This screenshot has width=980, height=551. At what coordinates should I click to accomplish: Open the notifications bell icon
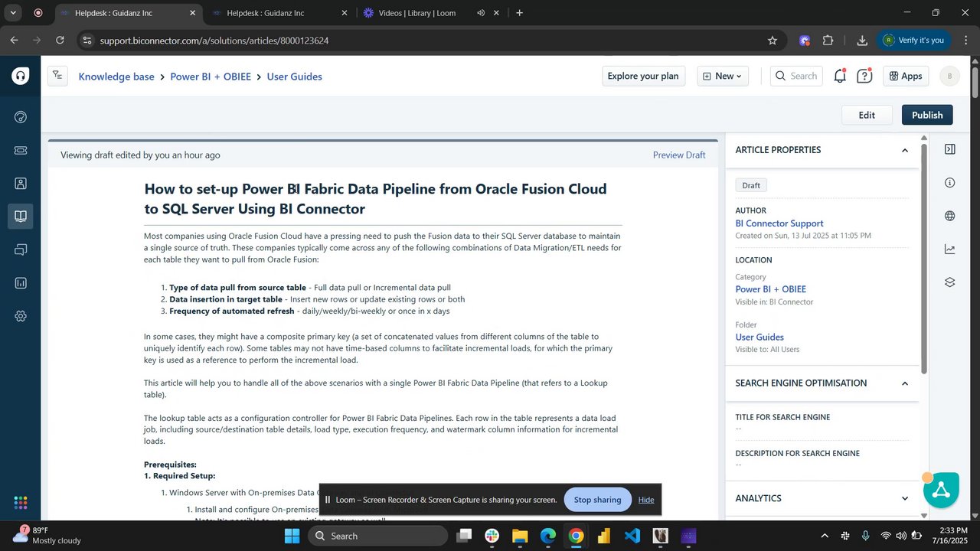[x=840, y=76]
